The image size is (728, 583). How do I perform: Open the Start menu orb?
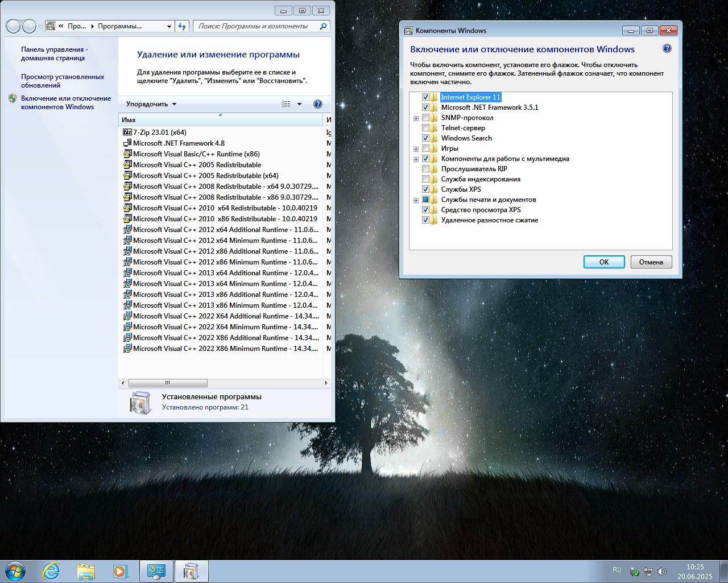15,570
